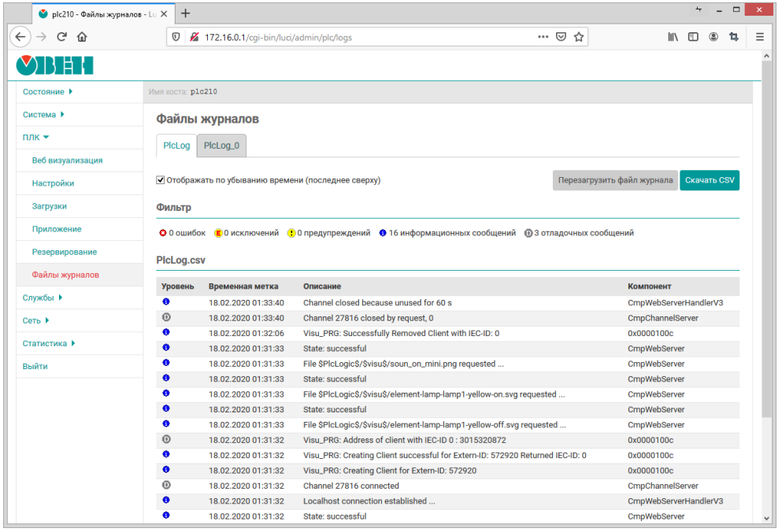Click the address bar URL field
The image size is (782, 532).
pos(354,37)
